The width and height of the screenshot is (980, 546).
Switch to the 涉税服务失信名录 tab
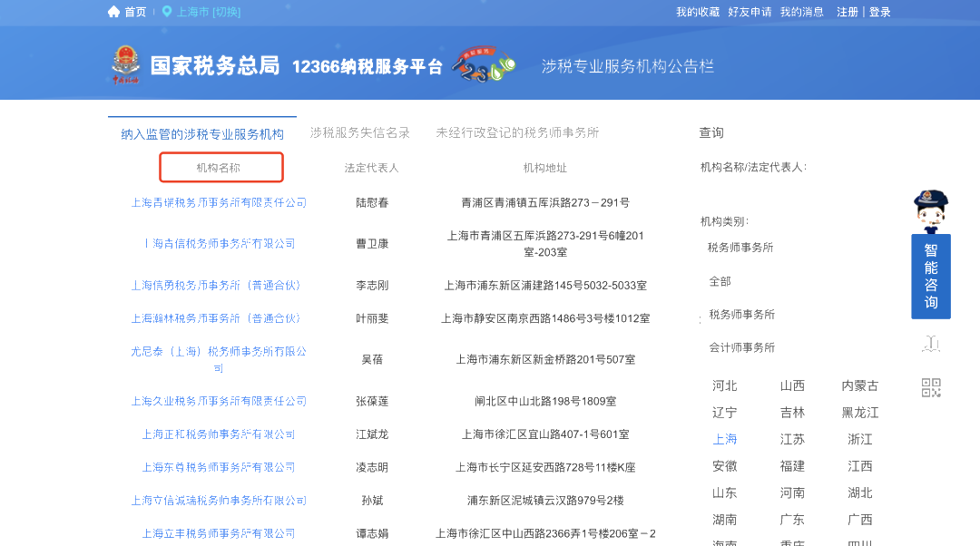[x=358, y=131]
